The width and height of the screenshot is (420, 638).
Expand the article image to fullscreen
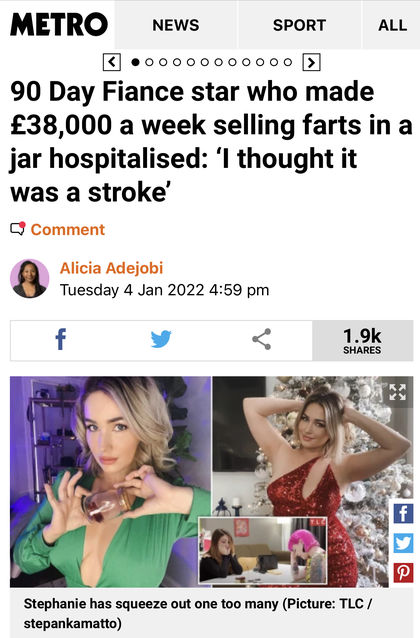(397, 392)
